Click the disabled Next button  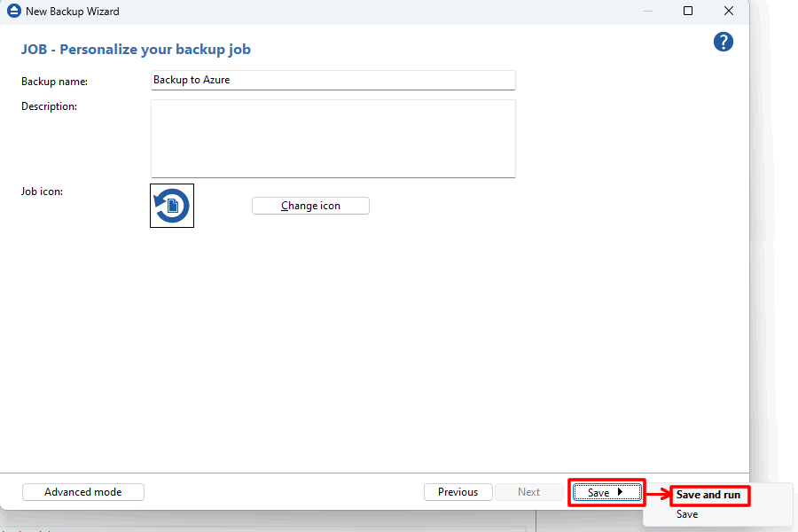point(528,491)
